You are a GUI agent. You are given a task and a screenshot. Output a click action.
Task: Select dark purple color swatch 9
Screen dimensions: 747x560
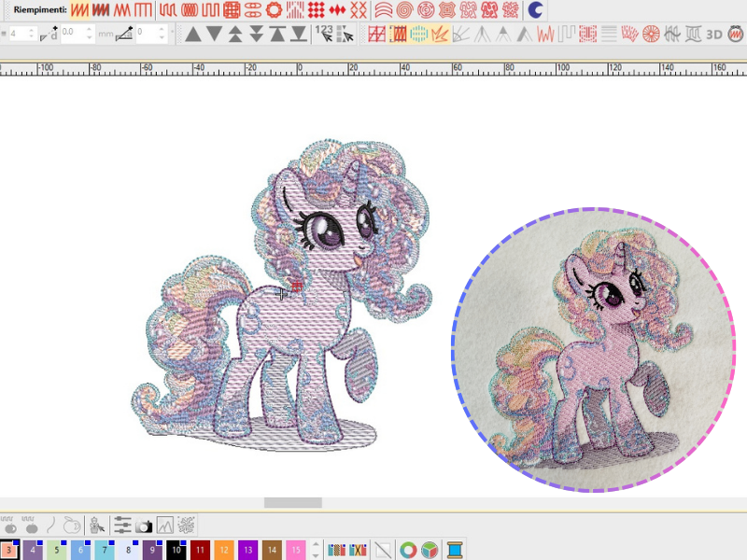pos(152,550)
